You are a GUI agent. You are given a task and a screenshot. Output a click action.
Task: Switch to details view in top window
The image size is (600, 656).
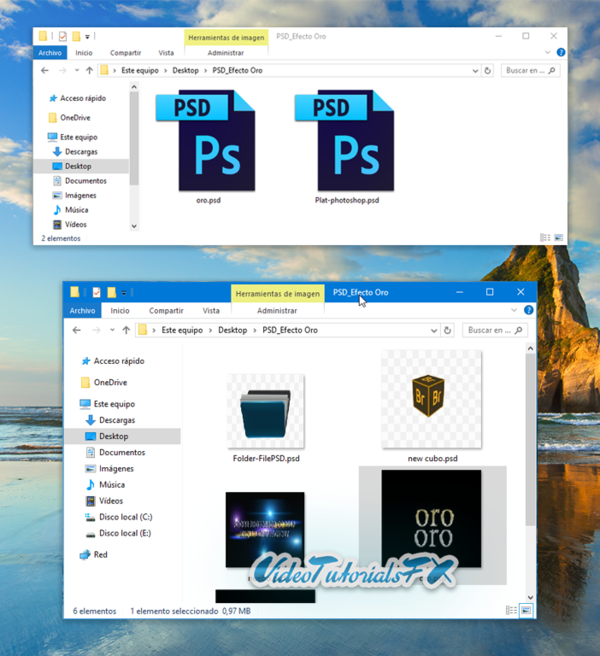click(x=545, y=238)
